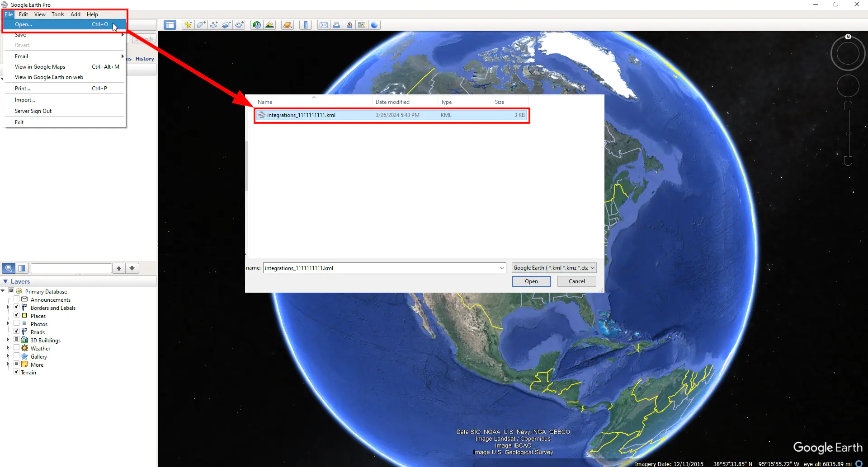Image resolution: width=868 pixels, height=467 pixels.
Task: Click View in Google Maps toolbar icon
Action: click(x=362, y=25)
